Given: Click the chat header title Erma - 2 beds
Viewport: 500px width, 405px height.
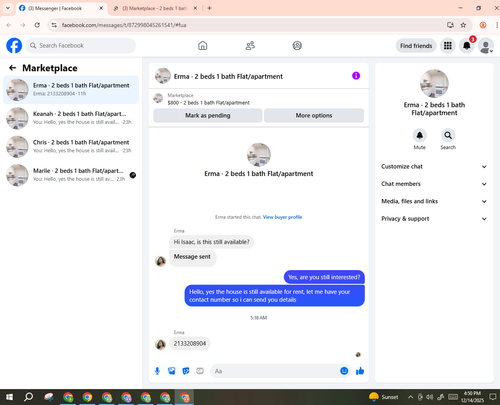Looking at the screenshot, I should (228, 76).
